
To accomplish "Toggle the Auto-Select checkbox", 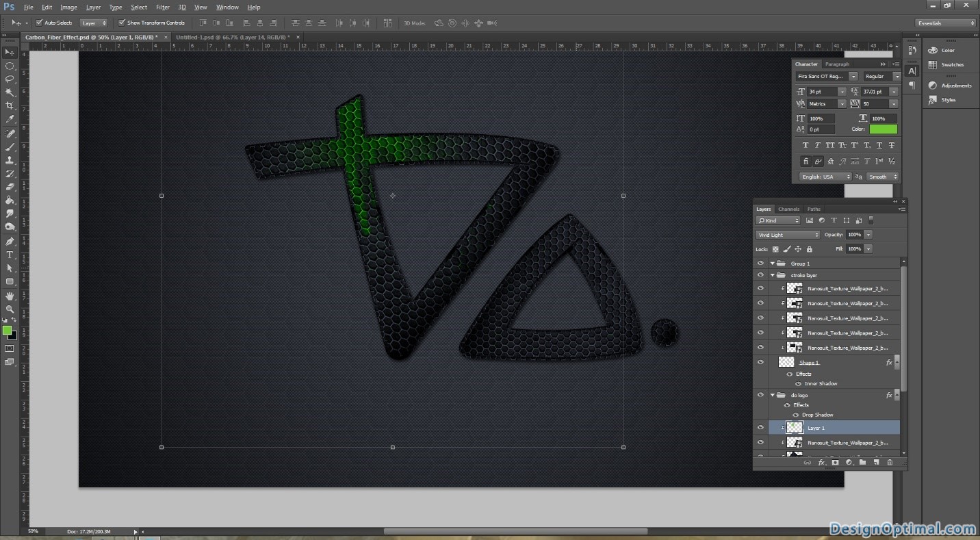I will point(39,23).
